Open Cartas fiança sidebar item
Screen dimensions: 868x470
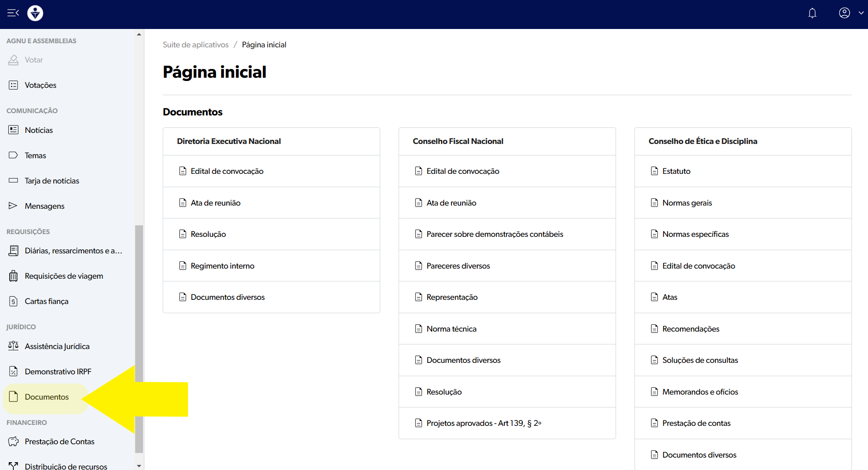(x=46, y=301)
